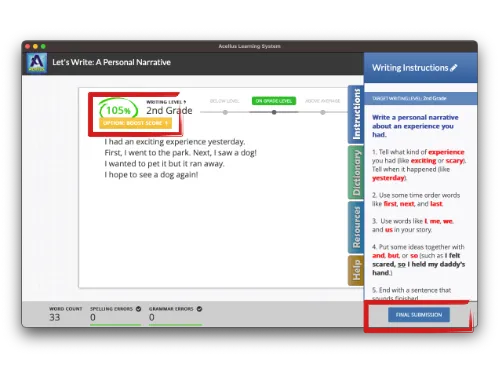Select the On Grade Level badge

click(x=274, y=101)
